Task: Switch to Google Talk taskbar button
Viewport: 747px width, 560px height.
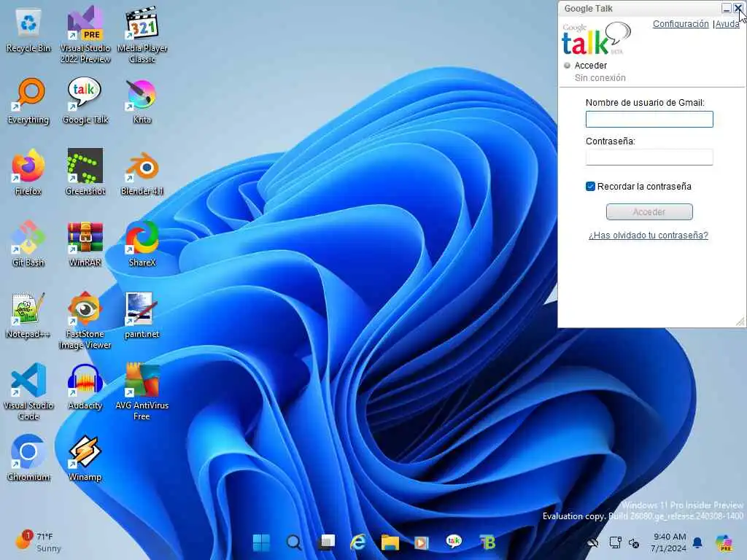Action: (x=454, y=542)
